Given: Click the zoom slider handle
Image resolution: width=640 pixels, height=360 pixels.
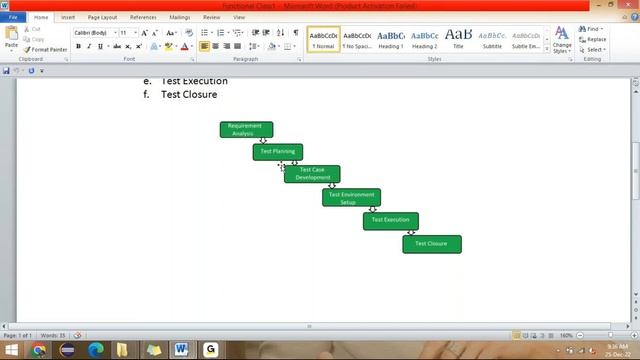Looking at the screenshot, I should point(611,336).
